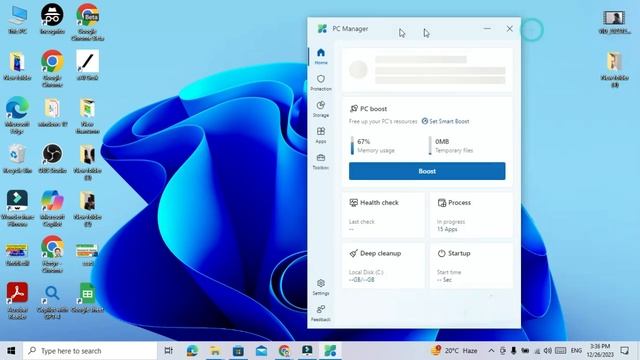
Task: Open the Protection section in PC Manager sidebar
Action: tap(321, 82)
